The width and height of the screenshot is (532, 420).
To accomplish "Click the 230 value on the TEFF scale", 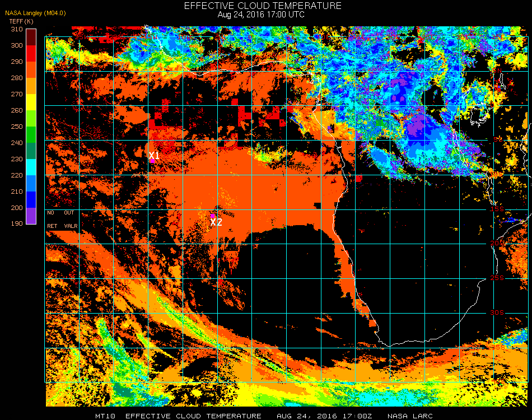I will point(17,159).
